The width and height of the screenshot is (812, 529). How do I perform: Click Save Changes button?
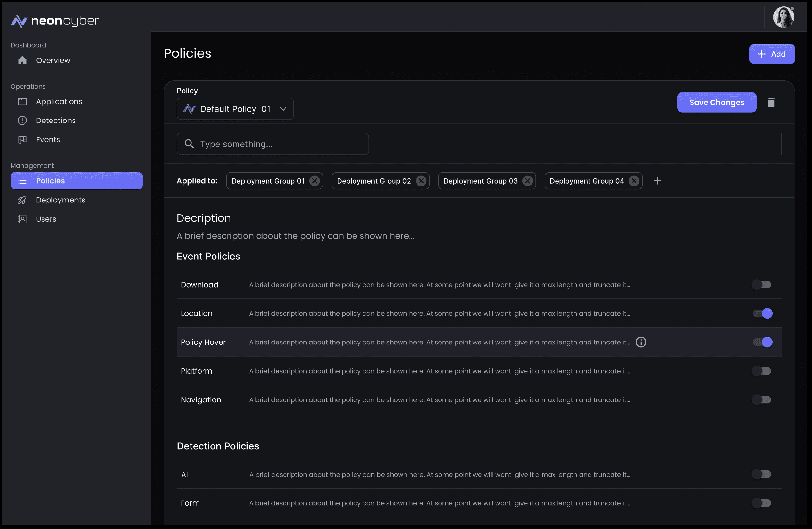(716, 102)
